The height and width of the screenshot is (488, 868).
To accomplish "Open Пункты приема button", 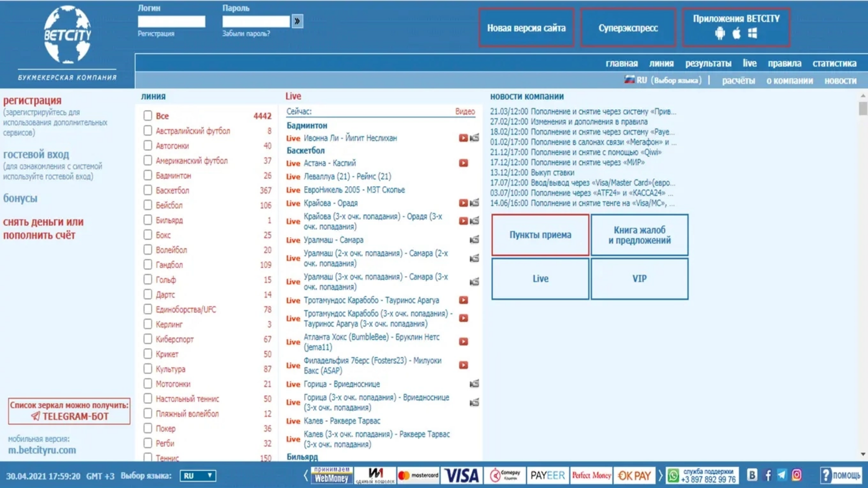I will tap(540, 235).
